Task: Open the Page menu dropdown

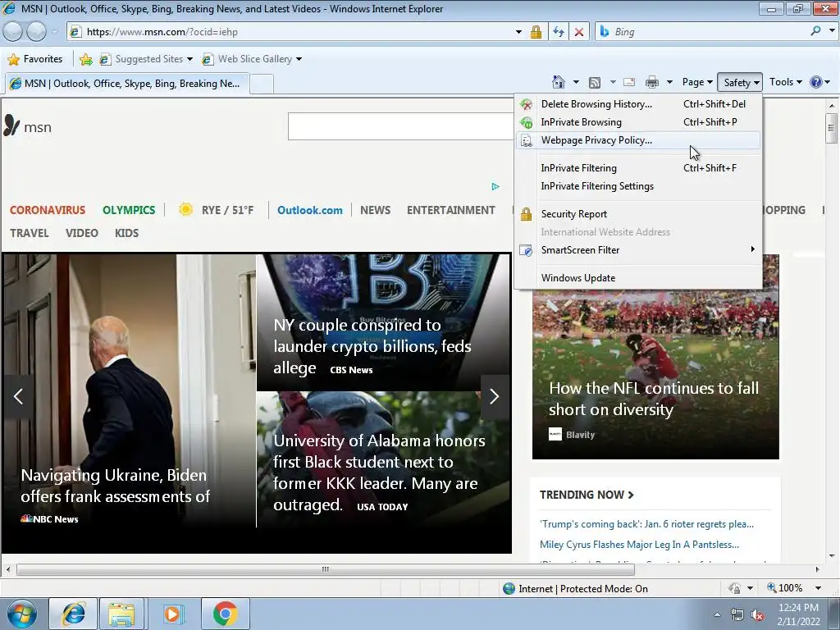Action: click(697, 82)
